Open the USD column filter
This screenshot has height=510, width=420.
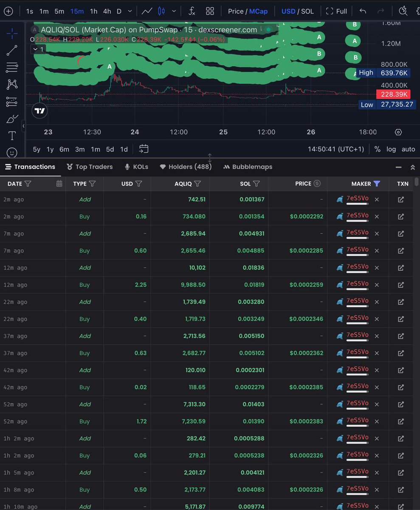(138, 184)
